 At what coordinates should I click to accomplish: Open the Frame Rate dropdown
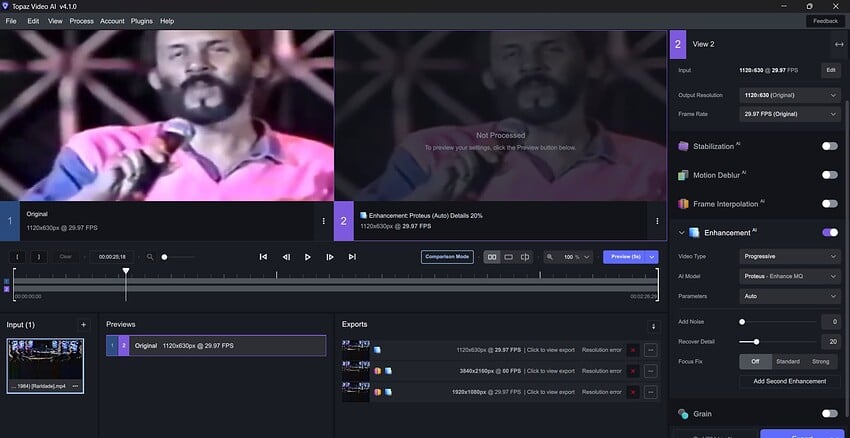790,114
